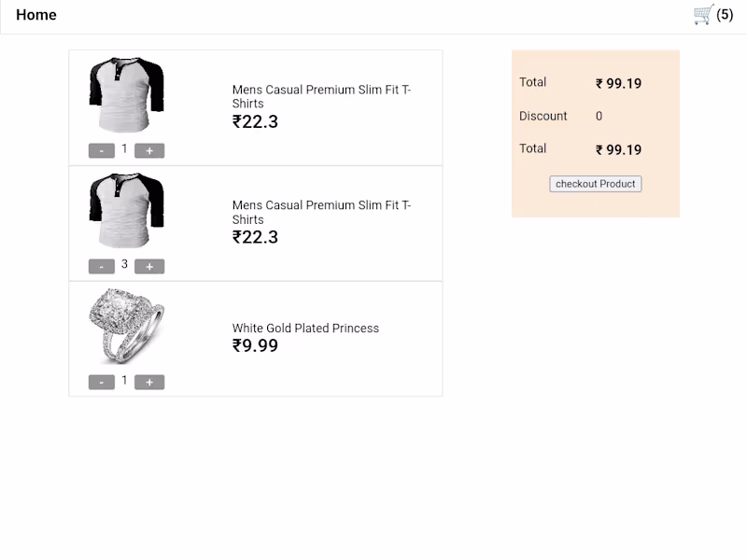Decrease quantity of first T-Shirt
747x560 pixels.
102,149
